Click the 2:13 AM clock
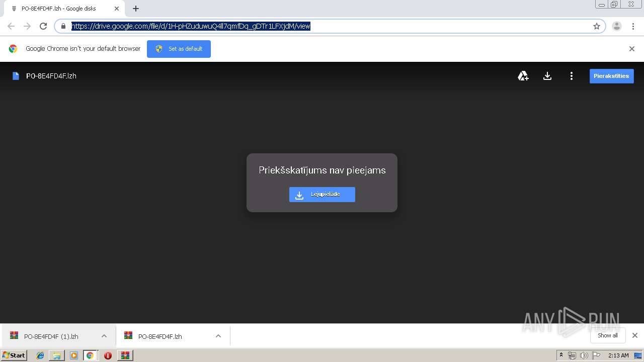This screenshot has height=362, width=644. [618, 355]
